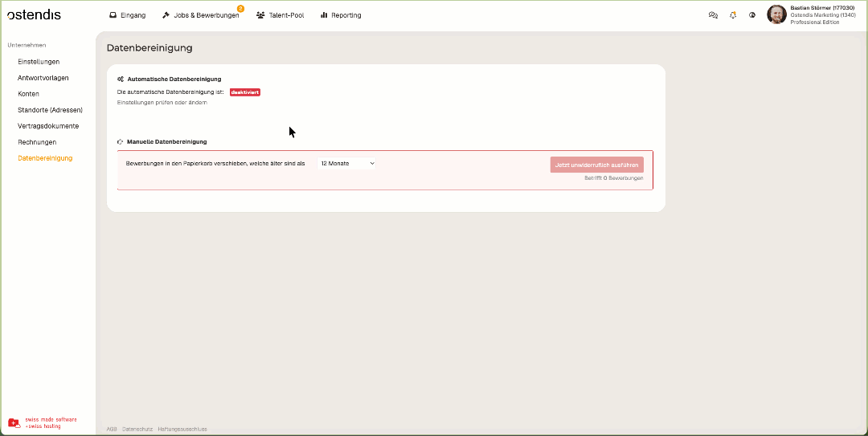The height and width of the screenshot is (436, 868).
Task: Click the globe icon in header
Action: click(752, 15)
